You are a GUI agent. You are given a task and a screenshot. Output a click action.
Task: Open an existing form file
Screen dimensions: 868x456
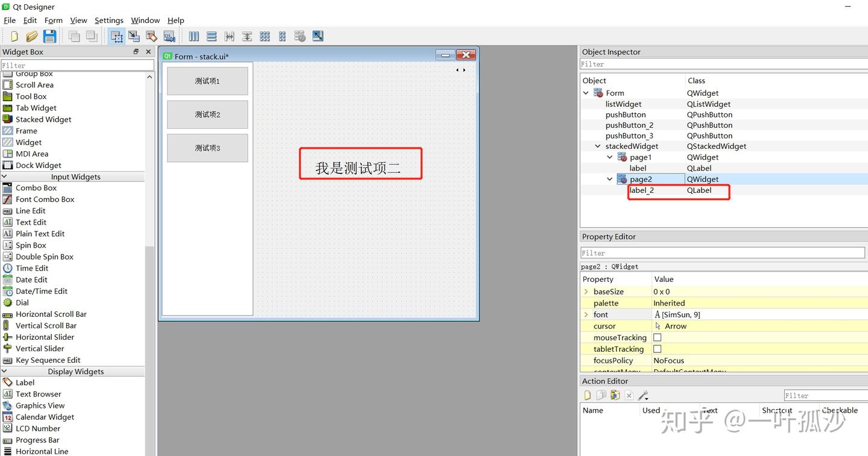pyautogui.click(x=32, y=36)
